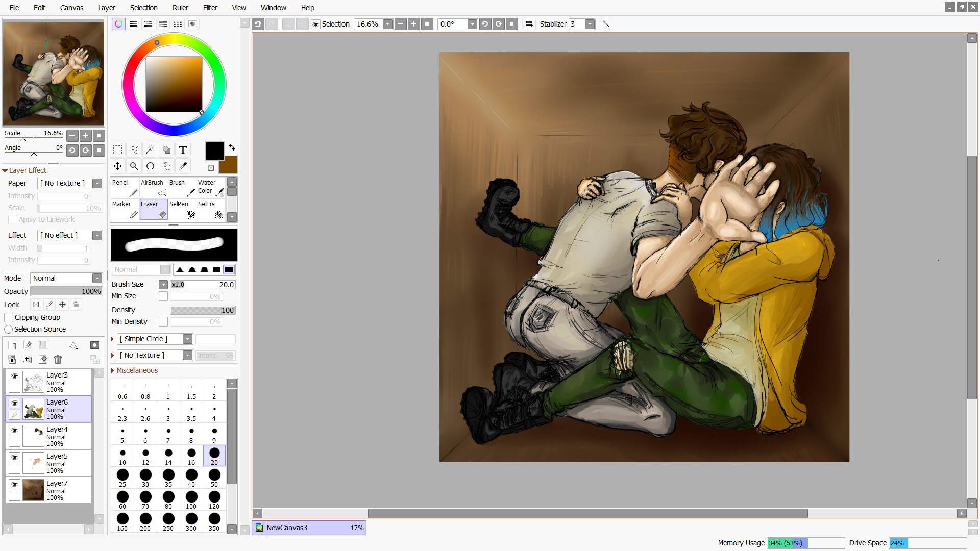The height and width of the screenshot is (551, 980).
Task: Open the Canvas menu
Action: (x=71, y=8)
